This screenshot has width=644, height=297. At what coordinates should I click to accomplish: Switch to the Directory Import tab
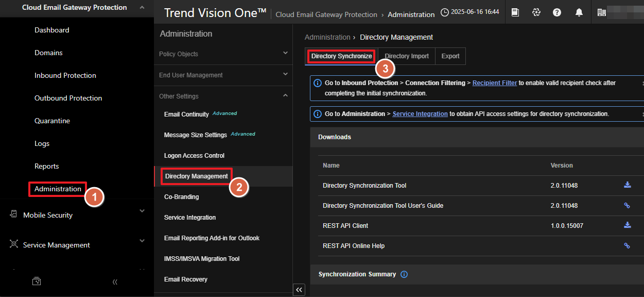(x=406, y=56)
